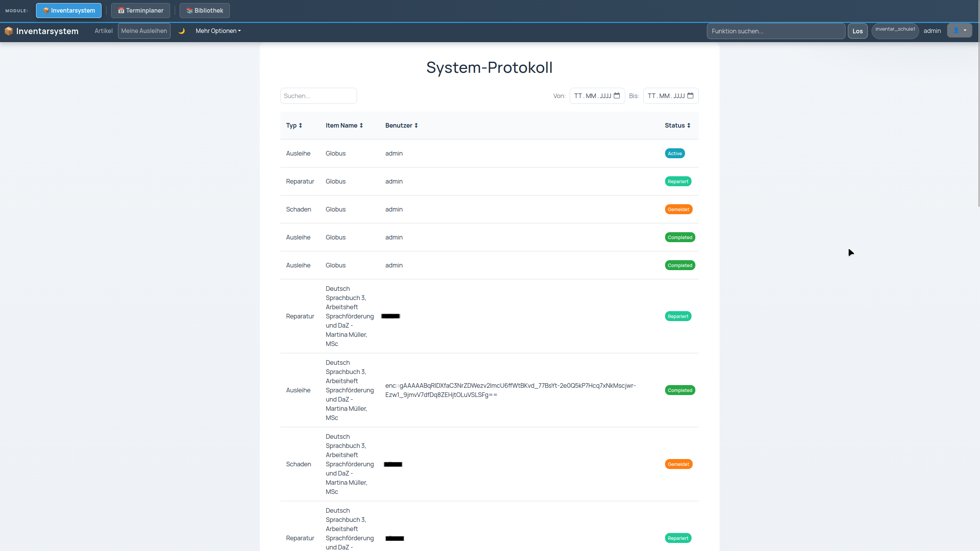Focus the Funktion suchen search field
Viewport: 980px width, 551px height.
[776, 31]
